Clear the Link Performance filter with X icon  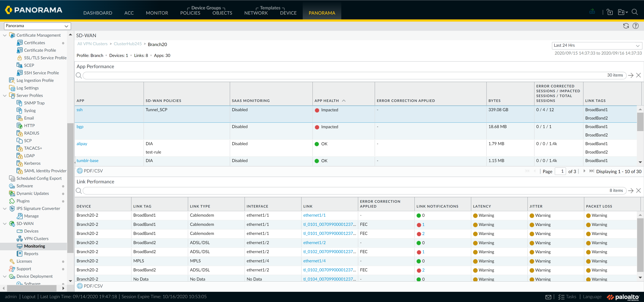638,191
